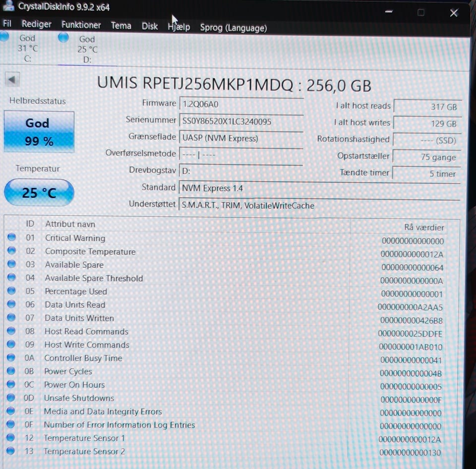The image size is (476, 469).
Task: Open the Rediger menu
Action: click(36, 24)
